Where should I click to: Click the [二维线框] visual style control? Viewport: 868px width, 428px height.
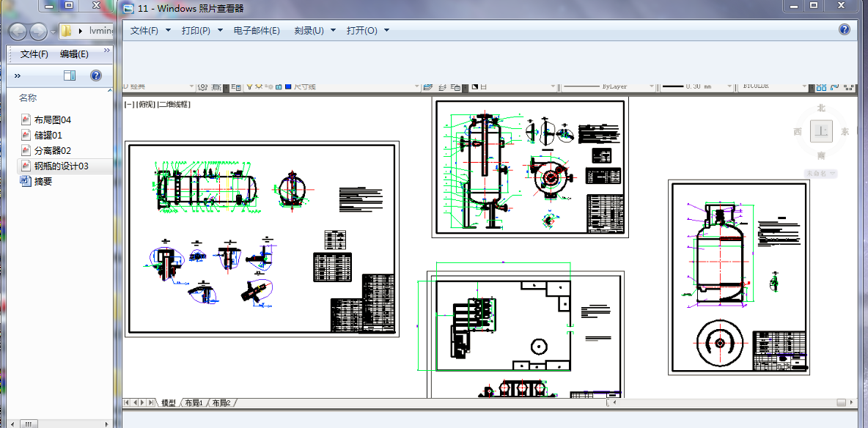[x=174, y=103]
